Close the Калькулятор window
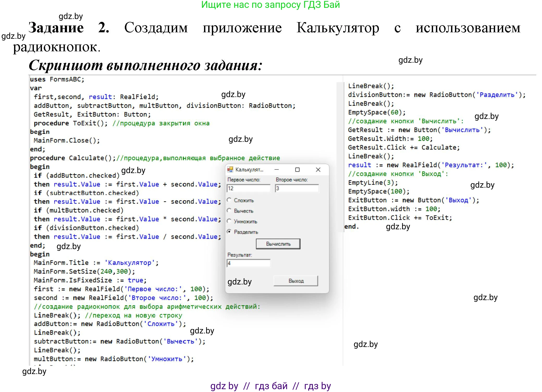The height and width of the screenshot is (392, 542). click(x=318, y=169)
